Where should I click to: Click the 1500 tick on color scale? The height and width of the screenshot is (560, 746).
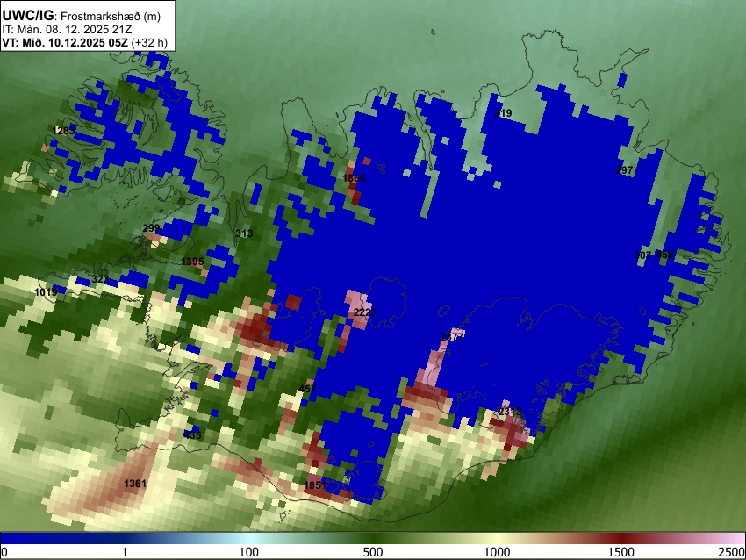[x=621, y=552]
